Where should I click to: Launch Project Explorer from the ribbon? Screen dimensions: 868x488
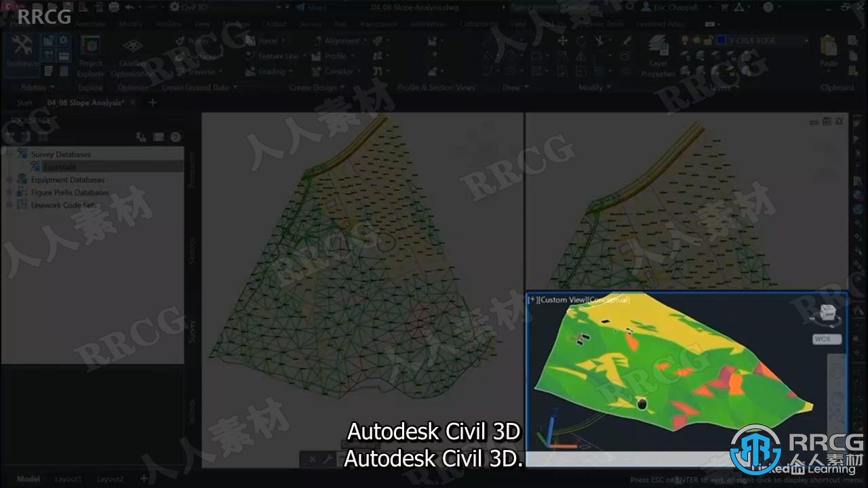click(90, 57)
